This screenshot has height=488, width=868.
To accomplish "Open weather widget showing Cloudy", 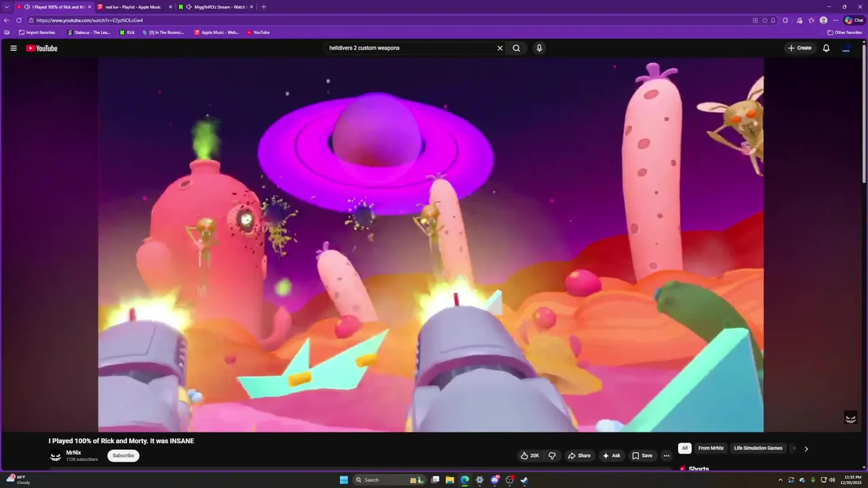I will pyautogui.click(x=18, y=480).
